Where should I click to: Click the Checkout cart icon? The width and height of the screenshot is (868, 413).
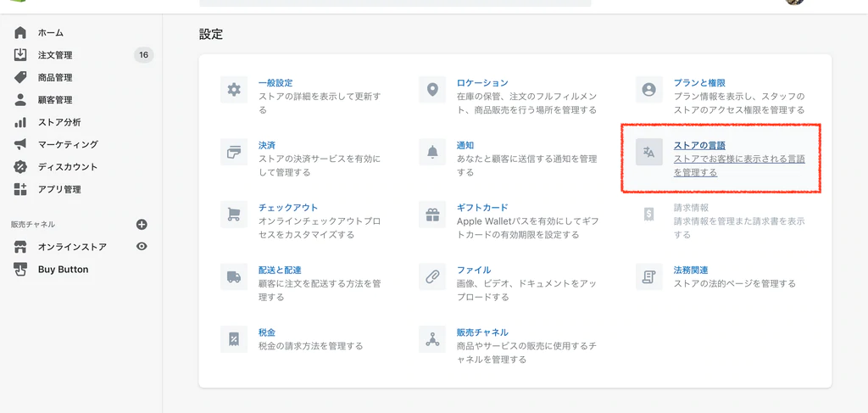[x=234, y=215]
